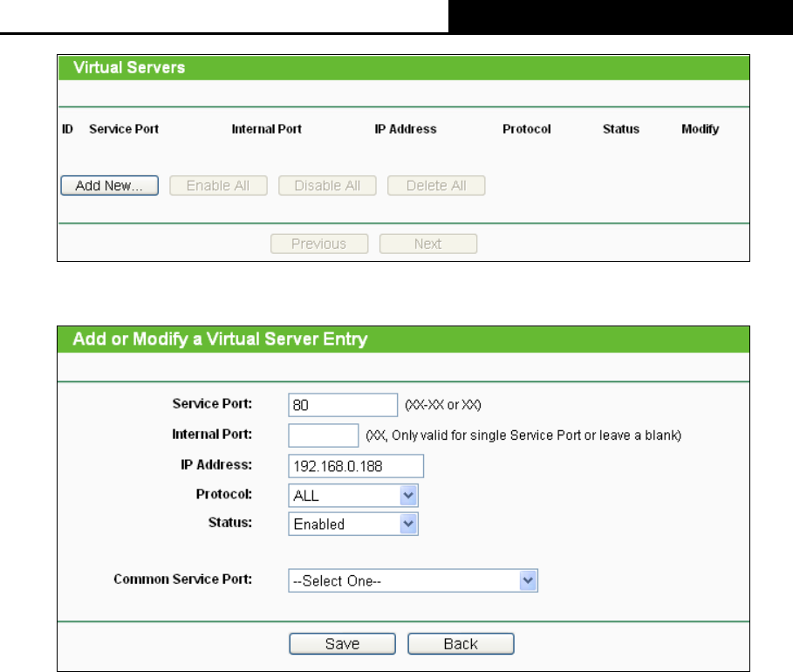Click the empty Internal Port field

point(323,435)
